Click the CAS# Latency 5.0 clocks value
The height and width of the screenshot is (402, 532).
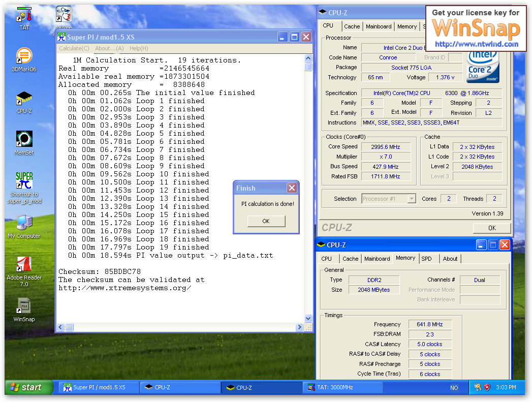430,344
